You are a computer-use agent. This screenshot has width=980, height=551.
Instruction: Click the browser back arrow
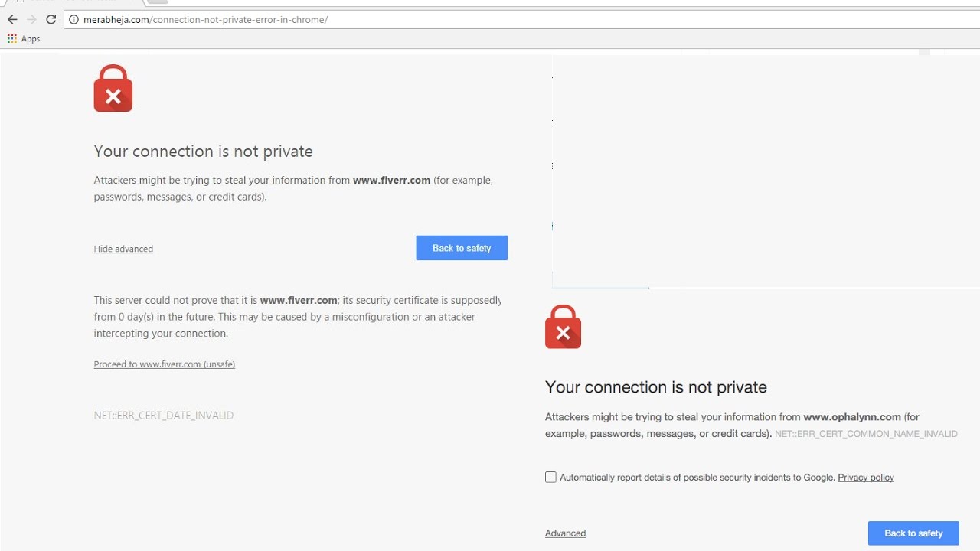coord(12,20)
